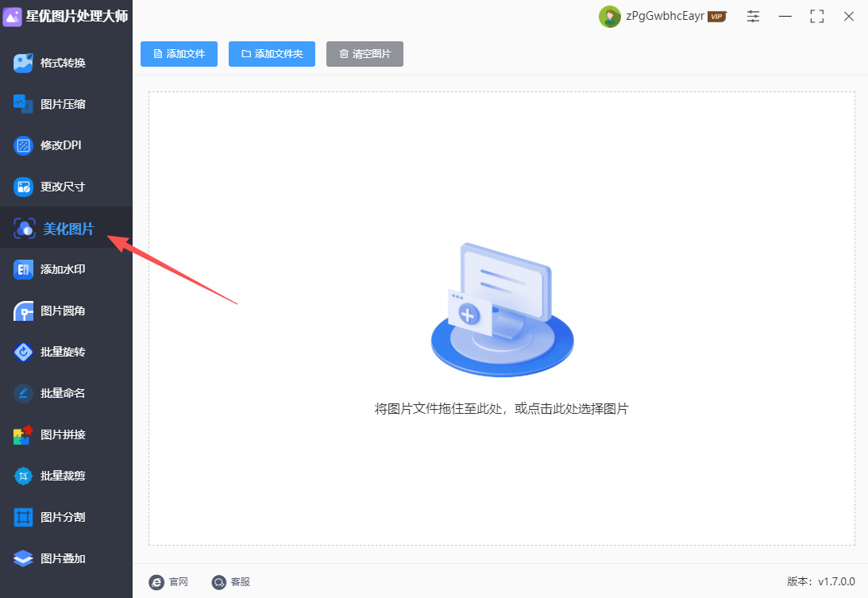
Task: Maximize the application window
Action: click(x=816, y=17)
